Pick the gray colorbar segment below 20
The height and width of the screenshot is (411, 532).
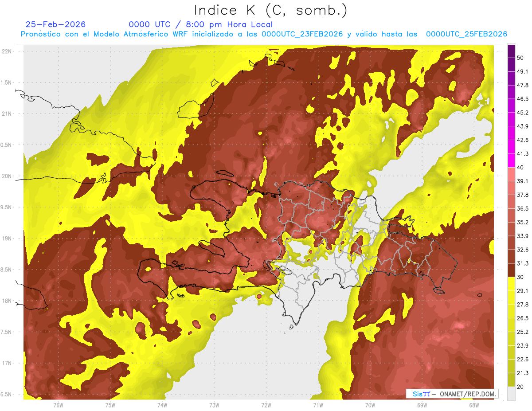[511, 394]
